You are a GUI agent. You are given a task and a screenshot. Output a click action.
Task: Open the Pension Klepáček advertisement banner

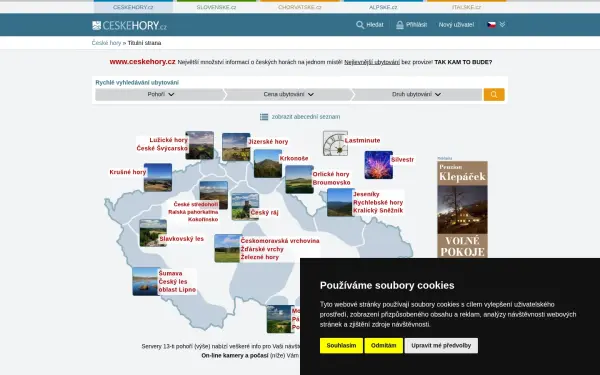(x=462, y=210)
